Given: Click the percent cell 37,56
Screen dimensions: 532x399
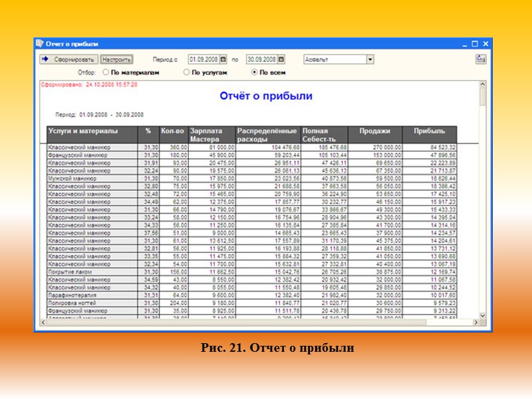Looking at the screenshot, I should coord(148,233).
